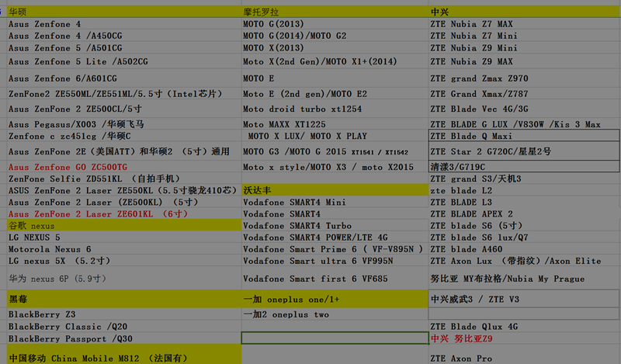621x364 pixels.
Task: Select cell Moto X(2nd Gen)/MOTO X1+(2014)
Action: (335, 61)
